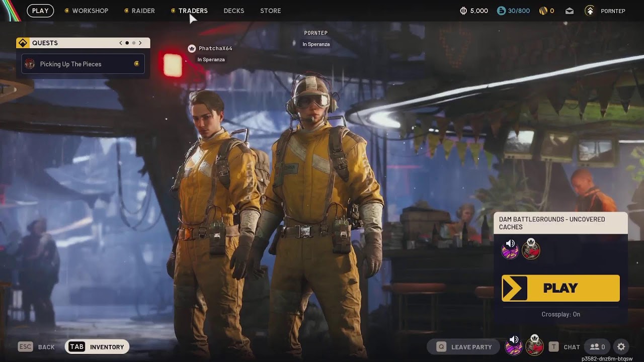
Task: Select the first quest page dot
Action: 127,43
